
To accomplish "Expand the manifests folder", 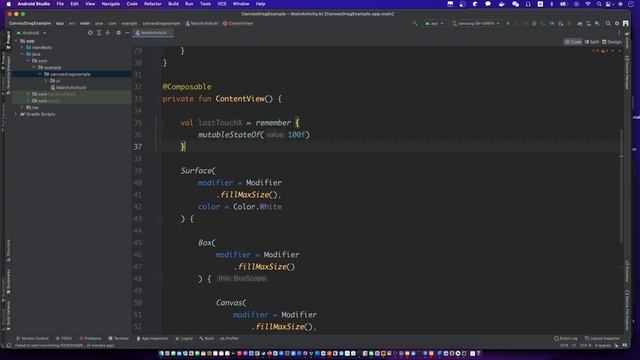I will click(x=22, y=47).
